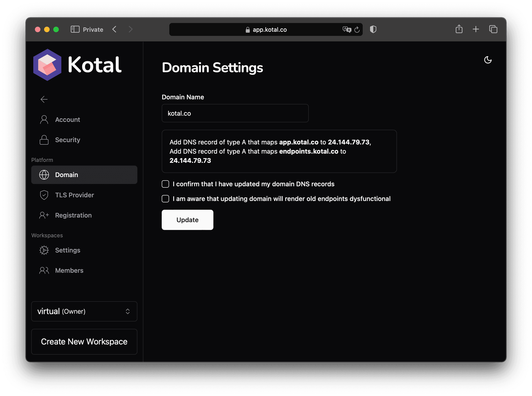532x396 pixels.
Task: Open Account settings page
Action: tap(84, 120)
